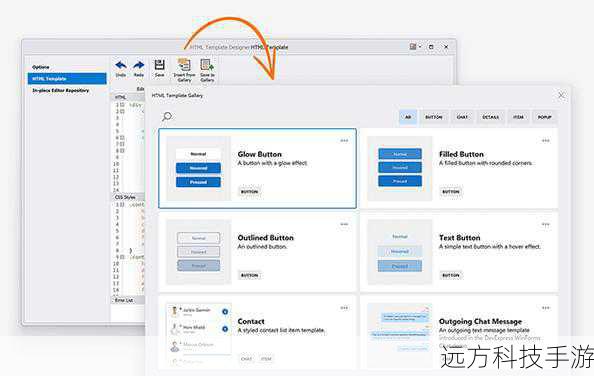594x376 pixels.
Task: Select Options in the designer sidebar
Action: click(41, 67)
